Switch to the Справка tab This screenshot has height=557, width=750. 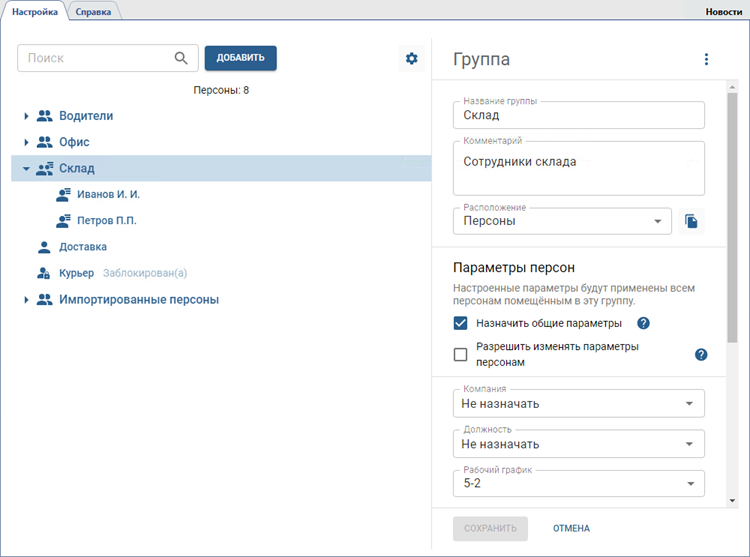pos(93,11)
